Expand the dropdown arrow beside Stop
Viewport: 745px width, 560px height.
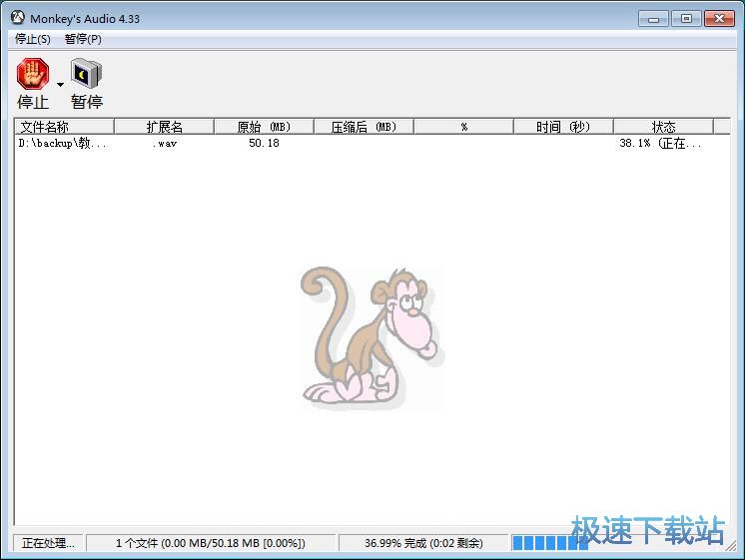tap(60, 85)
